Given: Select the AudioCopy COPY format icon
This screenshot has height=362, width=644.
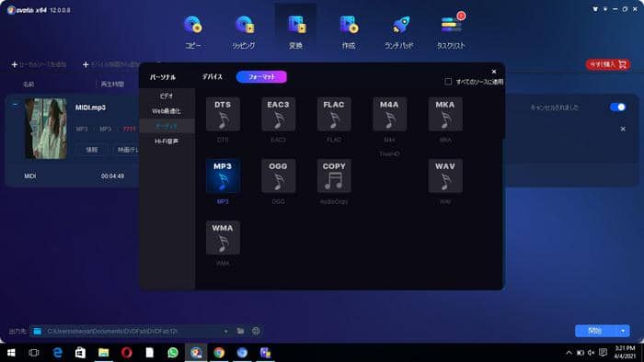Looking at the screenshot, I should pyautogui.click(x=334, y=175).
